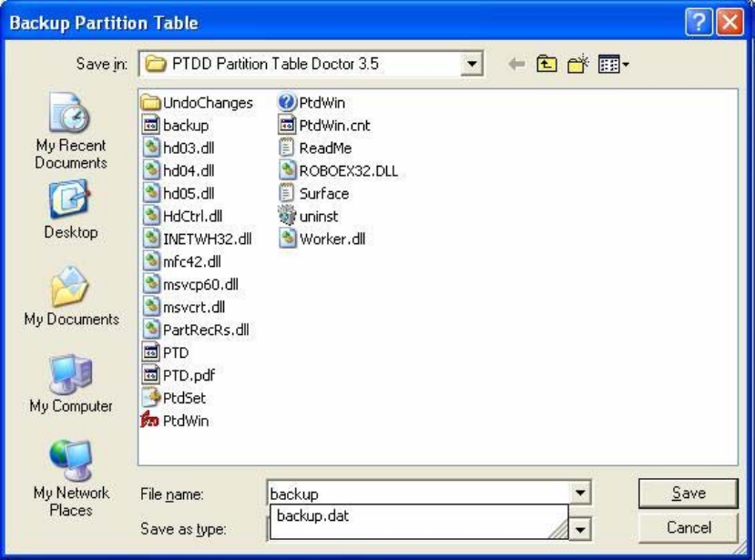The width and height of the screenshot is (755, 560).
Task: Expand the Save in folder dropdown
Action: (x=472, y=64)
